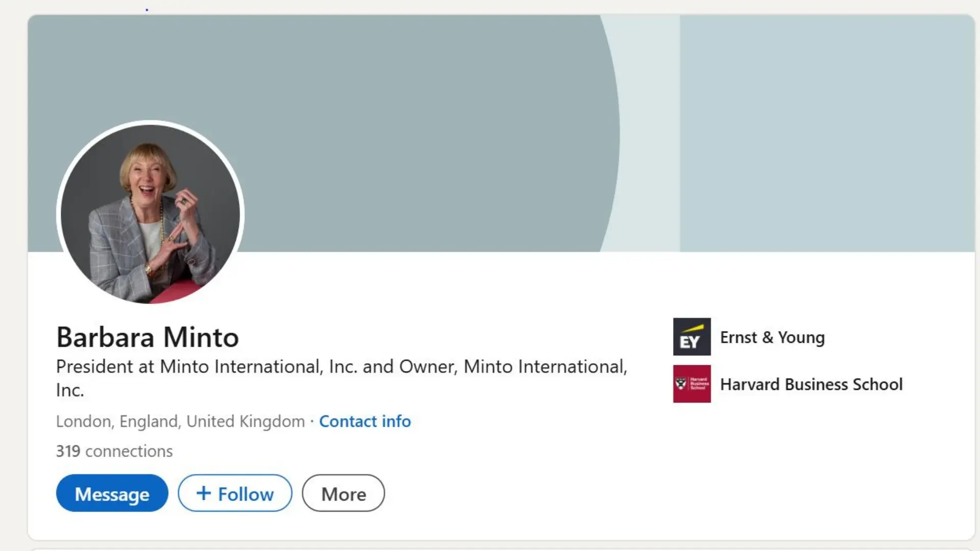The image size is (980, 551).
Task: Click the plus icon inside Follow button
Action: [x=204, y=493]
